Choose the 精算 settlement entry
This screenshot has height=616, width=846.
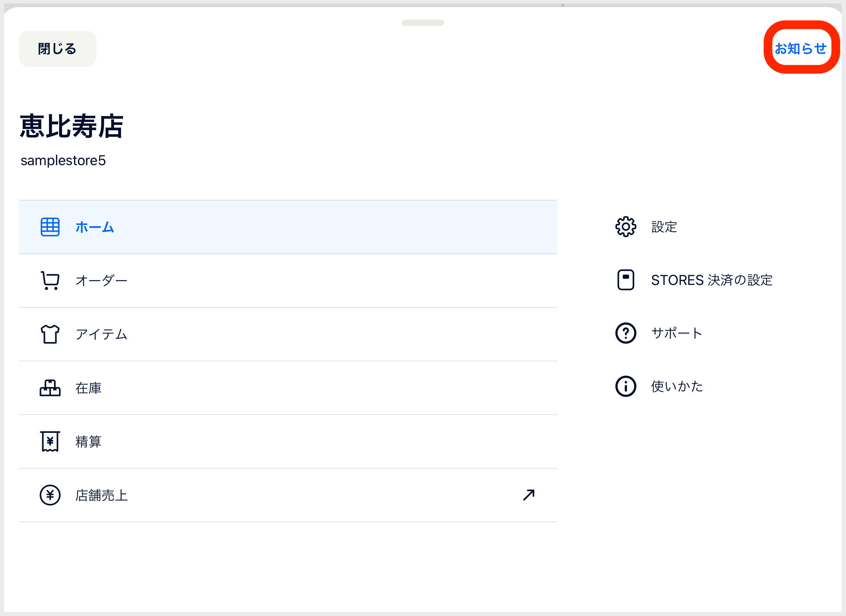(x=89, y=441)
